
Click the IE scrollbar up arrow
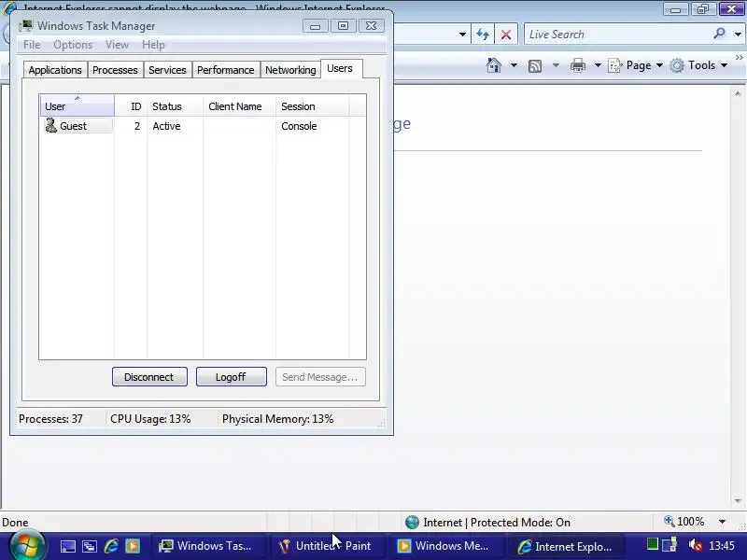(738, 94)
